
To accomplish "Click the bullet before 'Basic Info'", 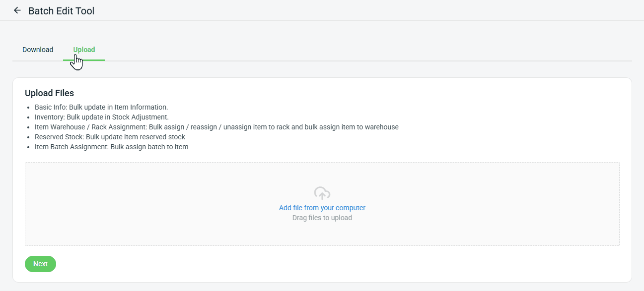I will 29,108.
